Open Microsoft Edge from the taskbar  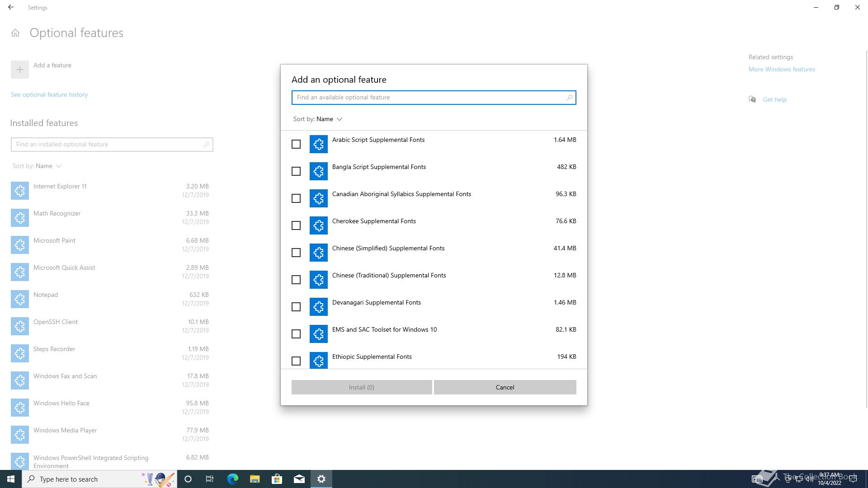[232, 479]
